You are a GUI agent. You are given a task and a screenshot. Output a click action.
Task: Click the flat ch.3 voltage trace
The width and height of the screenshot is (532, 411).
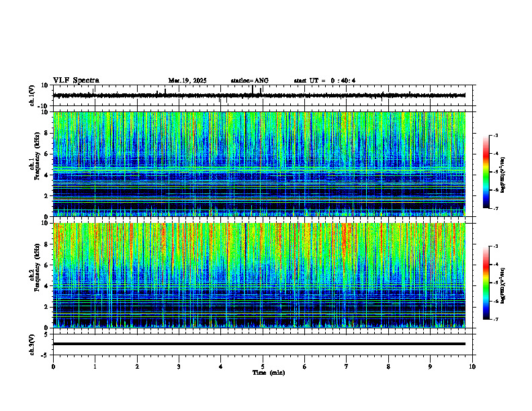259,344
